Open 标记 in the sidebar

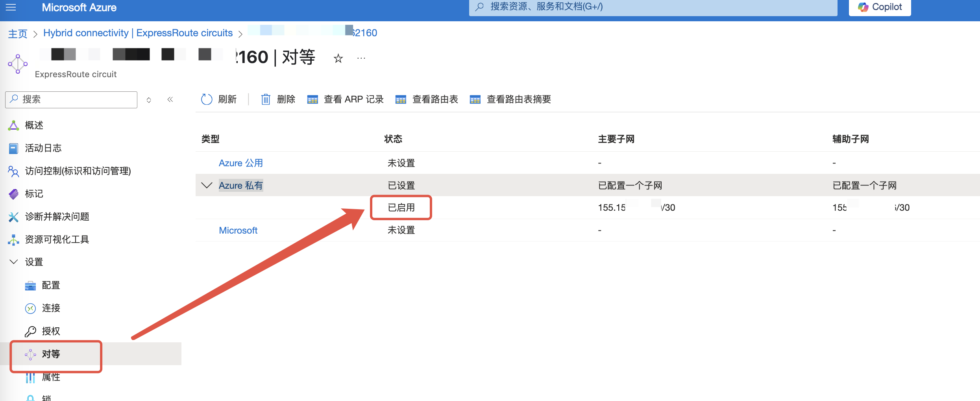(34, 194)
